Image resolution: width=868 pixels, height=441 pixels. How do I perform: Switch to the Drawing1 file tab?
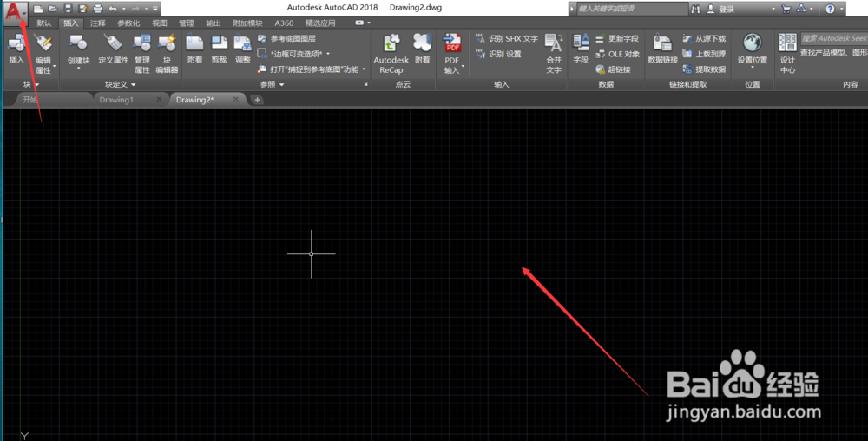pos(129,100)
